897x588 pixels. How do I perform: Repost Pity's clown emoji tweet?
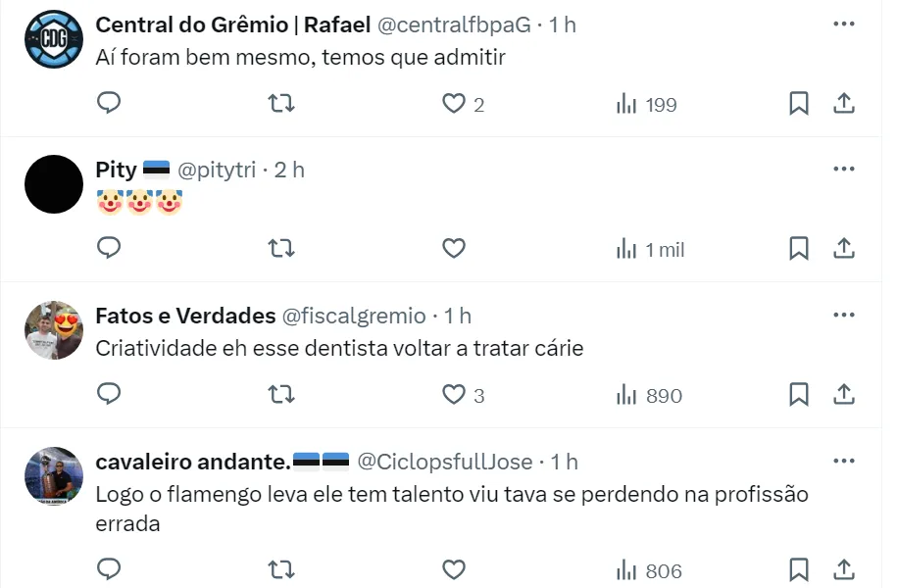[x=281, y=249]
